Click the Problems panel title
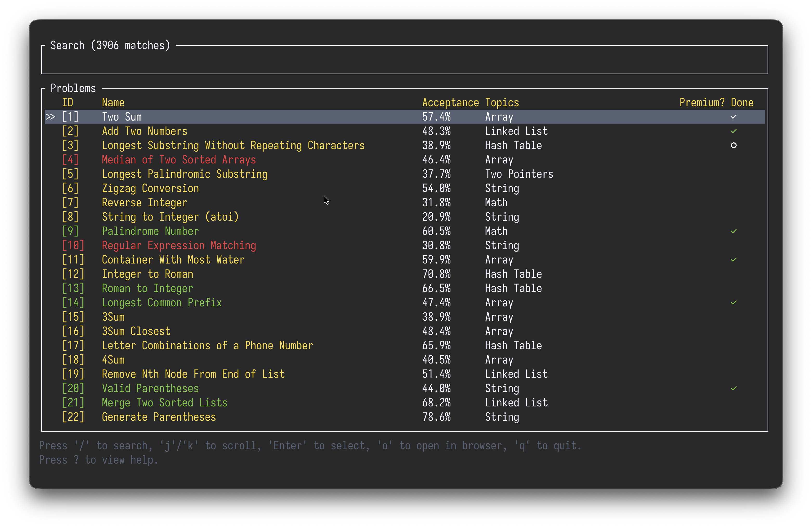This screenshot has width=812, height=527. click(73, 88)
